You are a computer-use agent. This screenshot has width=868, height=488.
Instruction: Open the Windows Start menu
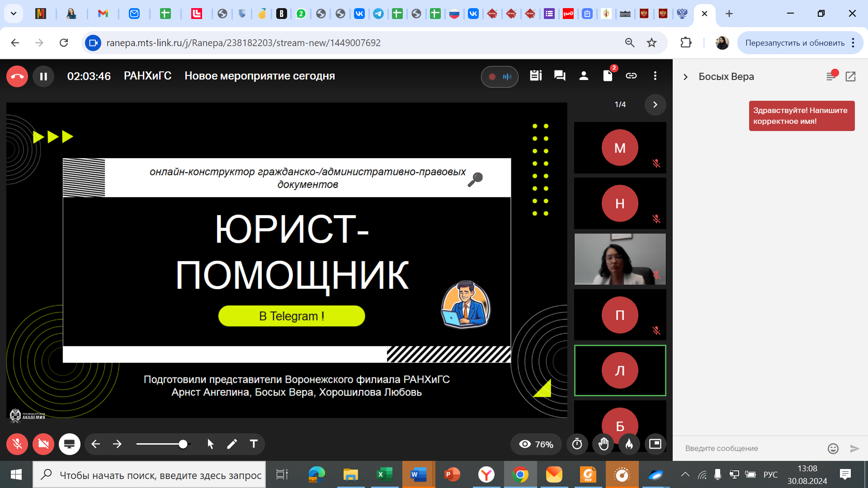point(16,474)
